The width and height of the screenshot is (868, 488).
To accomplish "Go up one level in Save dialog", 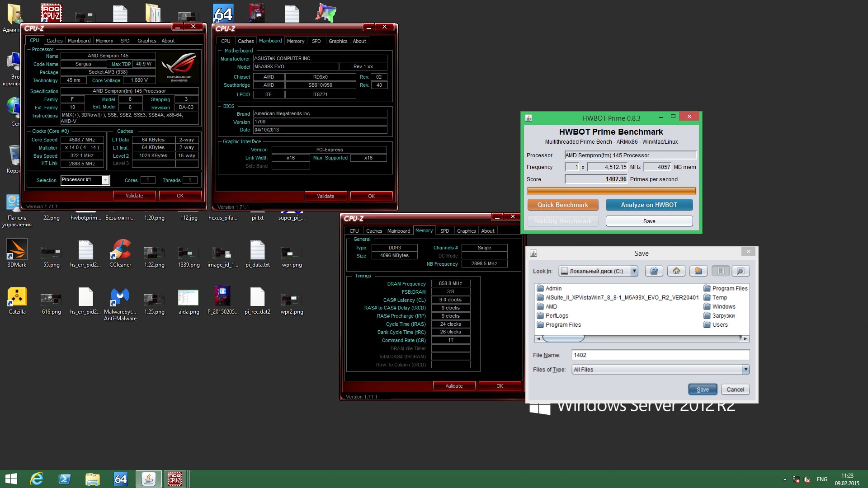I will (x=654, y=271).
